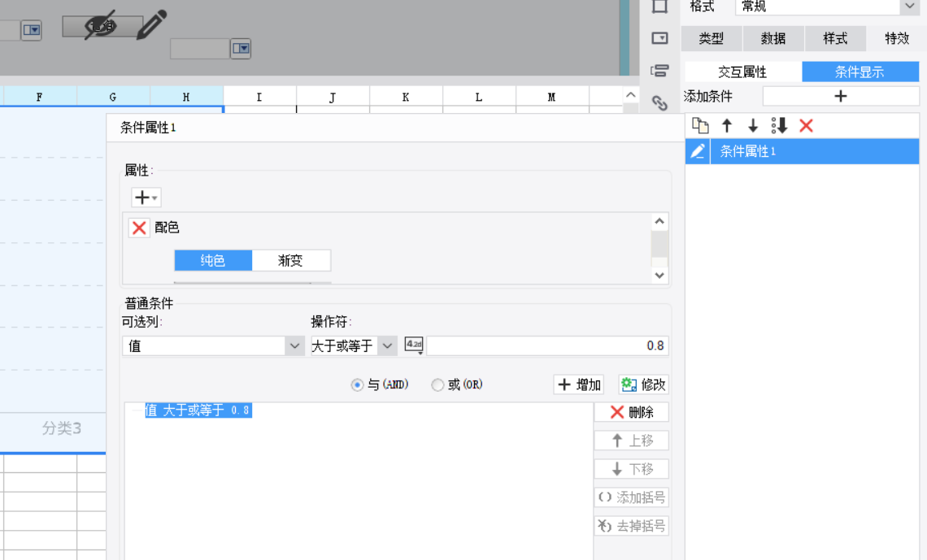927x560 pixels.
Task: Click the 下移 button
Action: click(631, 469)
